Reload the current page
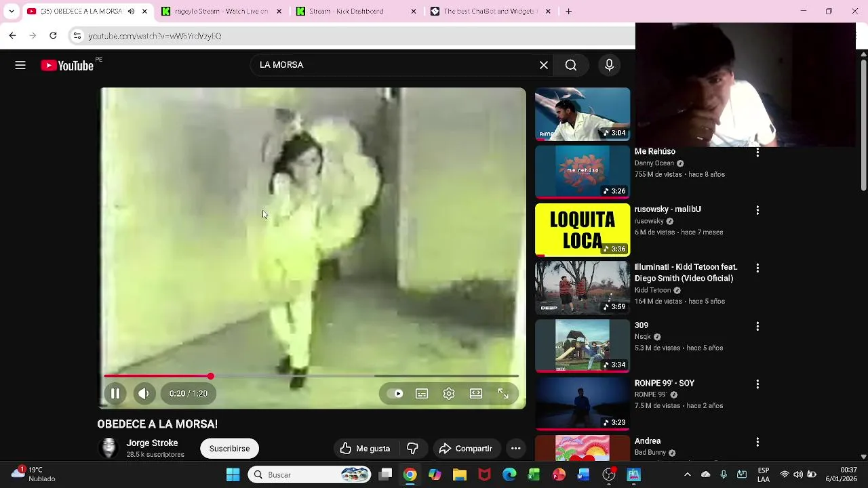The width and height of the screenshot is (868, 488). (53, 35)
